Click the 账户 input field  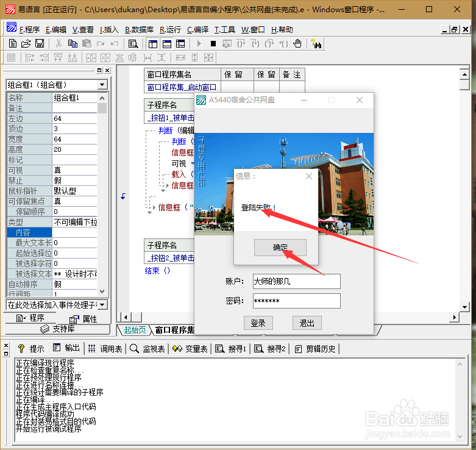point(296,282)
